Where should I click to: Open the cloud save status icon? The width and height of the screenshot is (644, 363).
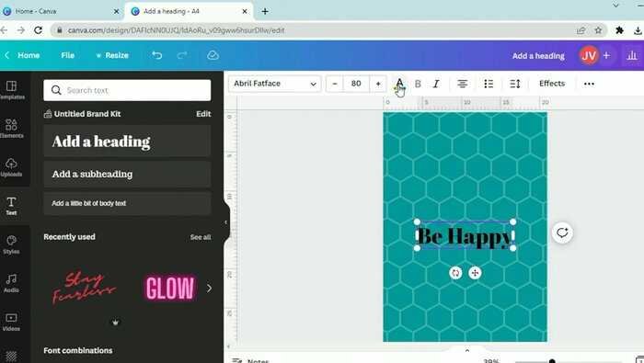pyautogui.click(x=213, y=55)
